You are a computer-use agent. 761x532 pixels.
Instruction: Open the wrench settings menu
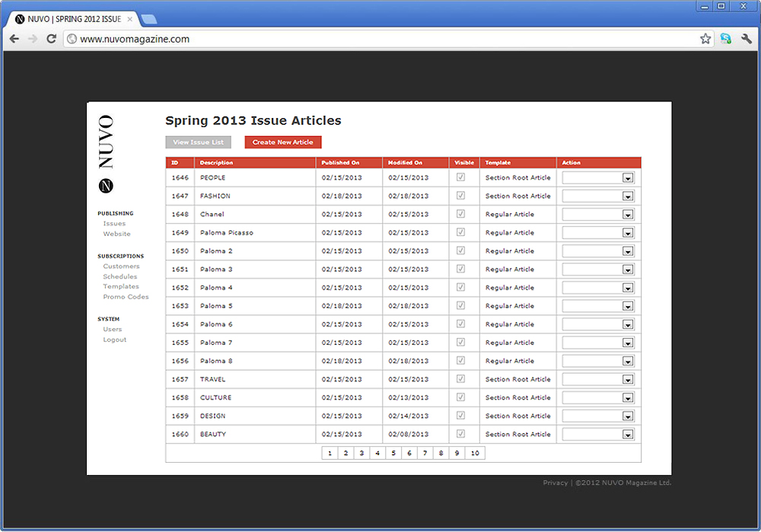pyautogui.click(x=747, y=39)
